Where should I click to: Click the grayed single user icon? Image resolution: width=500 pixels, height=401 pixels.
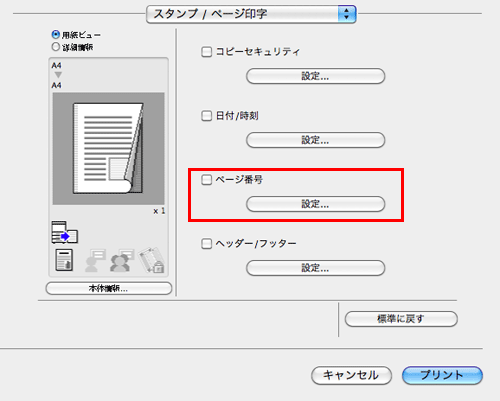coord(95,260)
